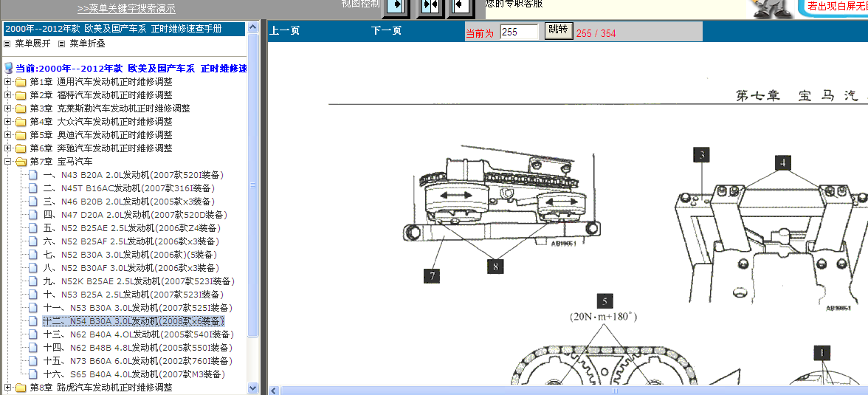
Task: Expand 第6章 奔驰汽车 tree node
Action: pyautogui.click(x=7, y=148)
